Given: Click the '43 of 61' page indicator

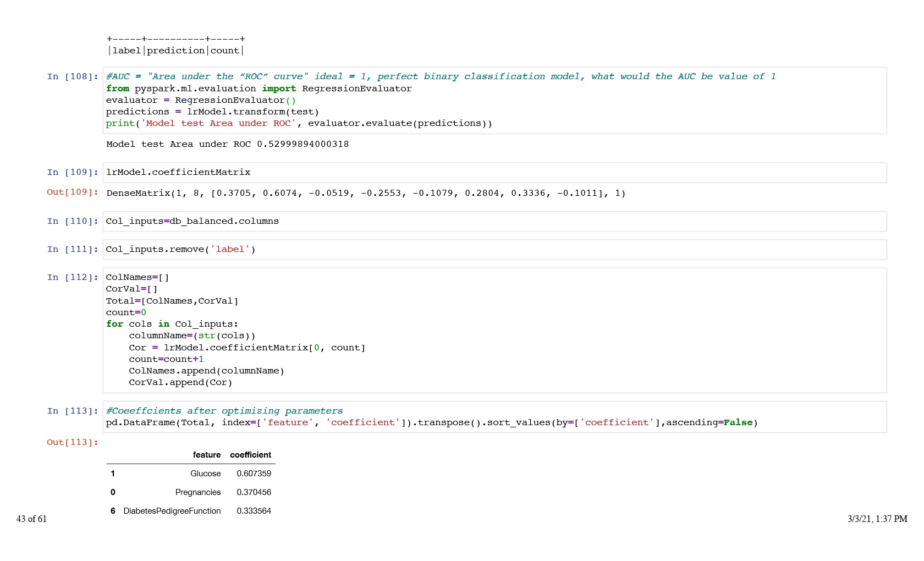Looking at the screenshot, I should pyautogui.click(x=31, y=519).
